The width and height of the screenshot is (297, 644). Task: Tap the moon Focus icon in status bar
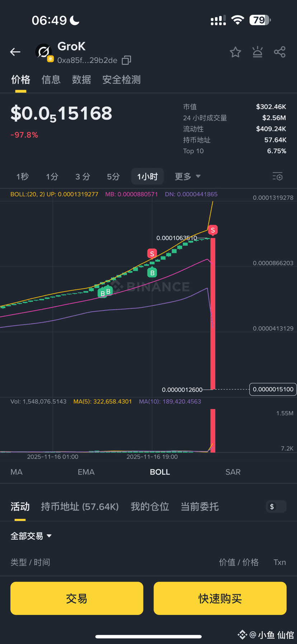pyautogui.click(x=75, y=20)
